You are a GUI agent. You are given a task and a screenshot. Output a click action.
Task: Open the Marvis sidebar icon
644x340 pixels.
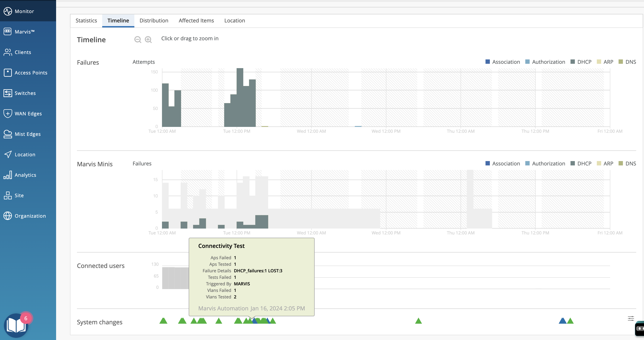click(8, 32)
